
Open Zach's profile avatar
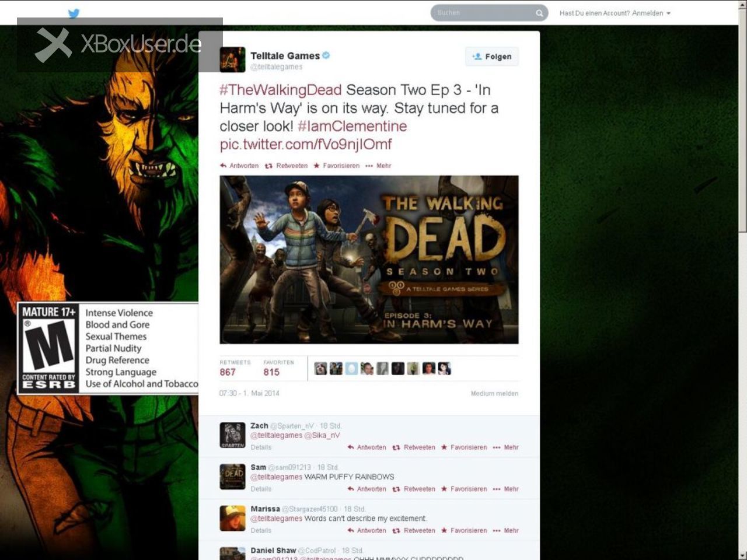click(x=232, y=435)
